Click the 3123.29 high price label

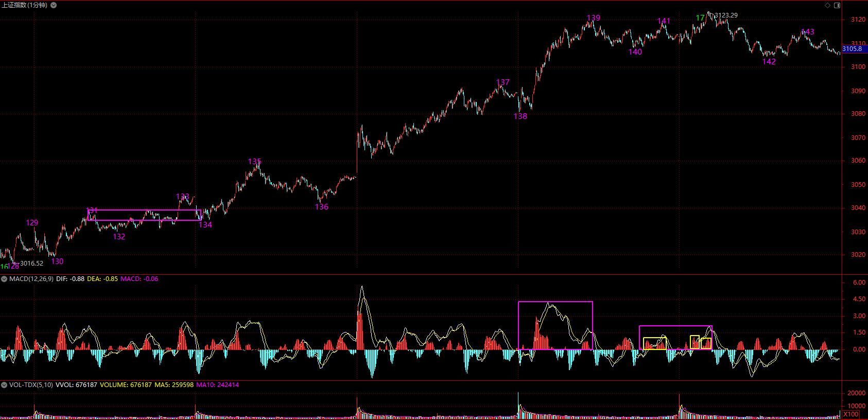[x=726, y=15]
